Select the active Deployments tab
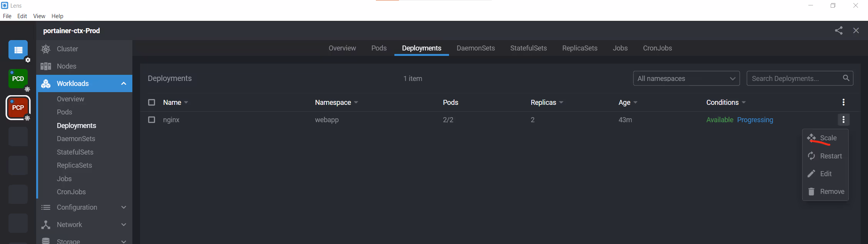868x244 pixels. (x=422, y=48)
